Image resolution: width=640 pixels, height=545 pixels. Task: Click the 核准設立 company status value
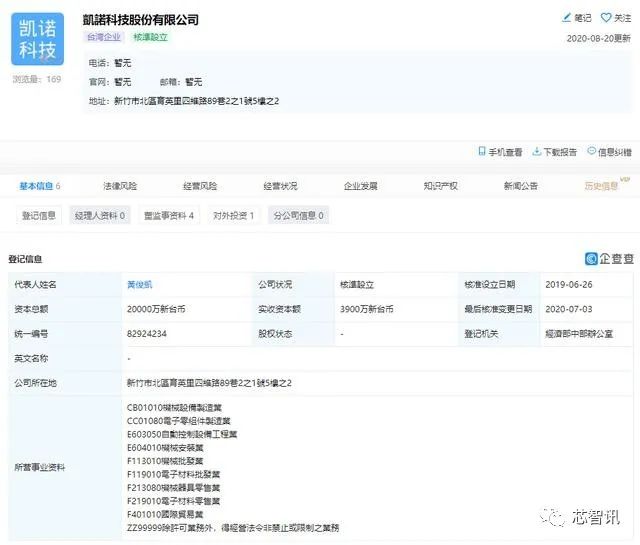tap(357, 285)
